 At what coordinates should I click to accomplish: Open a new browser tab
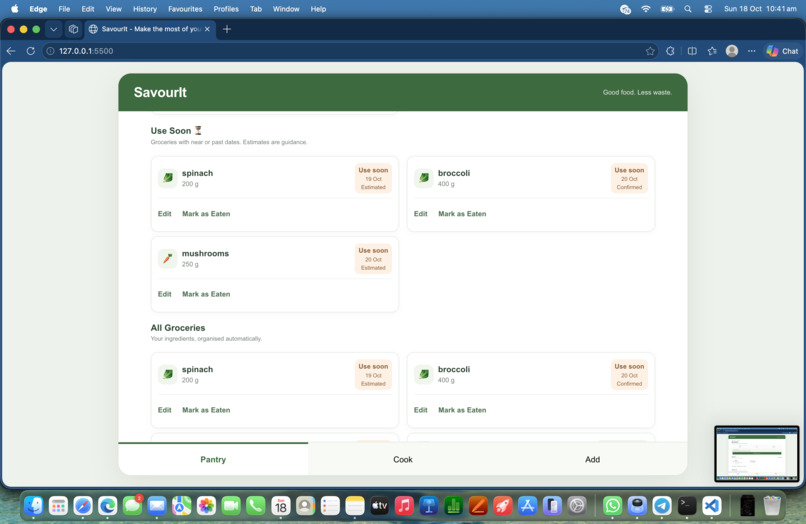227,29
